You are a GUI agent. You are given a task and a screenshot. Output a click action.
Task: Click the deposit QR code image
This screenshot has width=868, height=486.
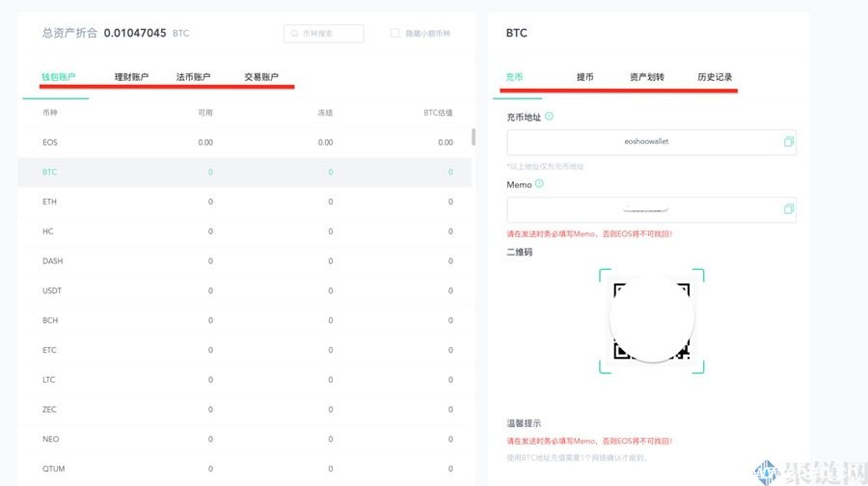tap(652, 321)
